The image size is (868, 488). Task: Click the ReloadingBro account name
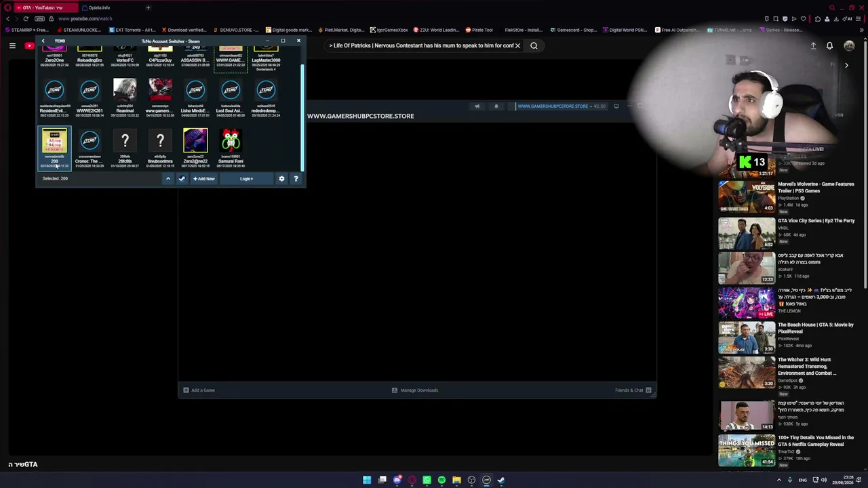pyautogui.click(x=90, y=60)
